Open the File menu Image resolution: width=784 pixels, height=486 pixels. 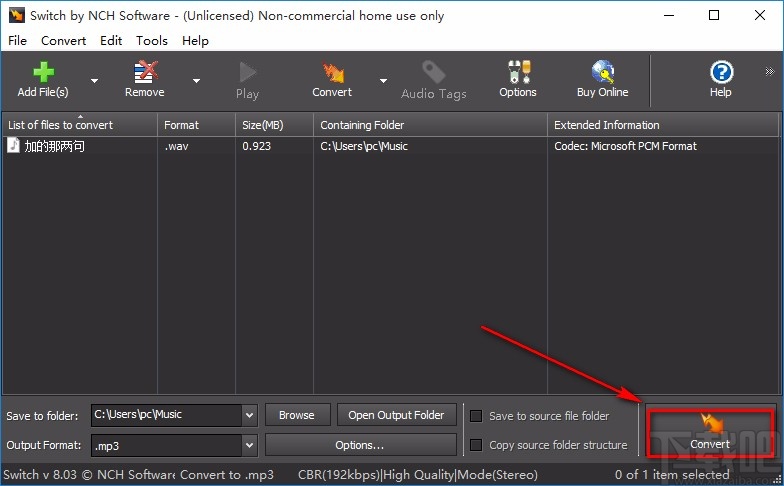click(18, 40)
